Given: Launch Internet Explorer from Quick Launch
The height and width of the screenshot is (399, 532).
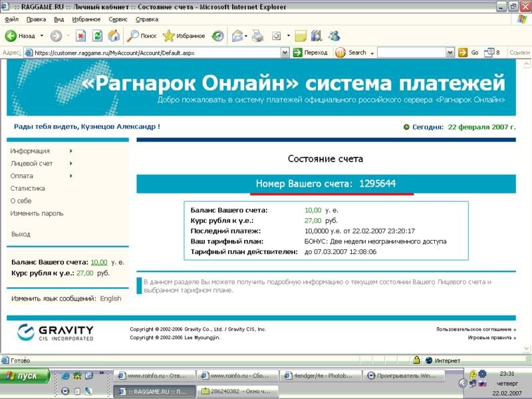Looking at the screenshot, I should click(65, 376).
